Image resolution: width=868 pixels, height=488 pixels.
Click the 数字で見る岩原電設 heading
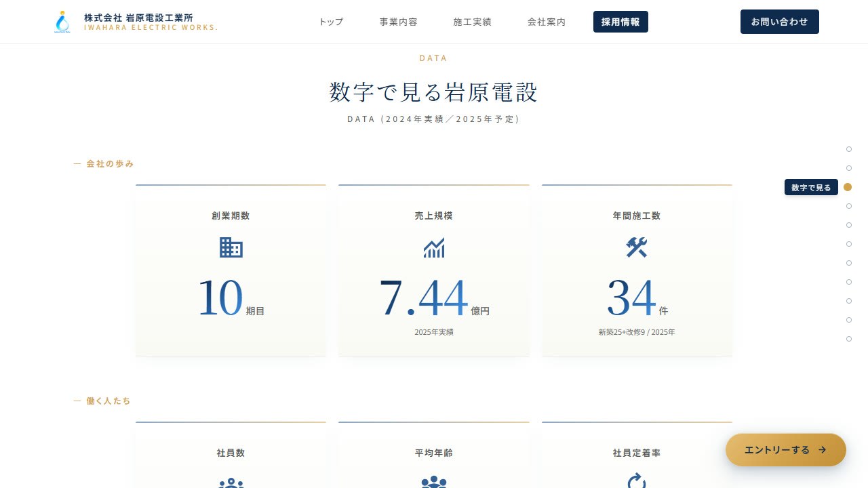tap(434, 91)
